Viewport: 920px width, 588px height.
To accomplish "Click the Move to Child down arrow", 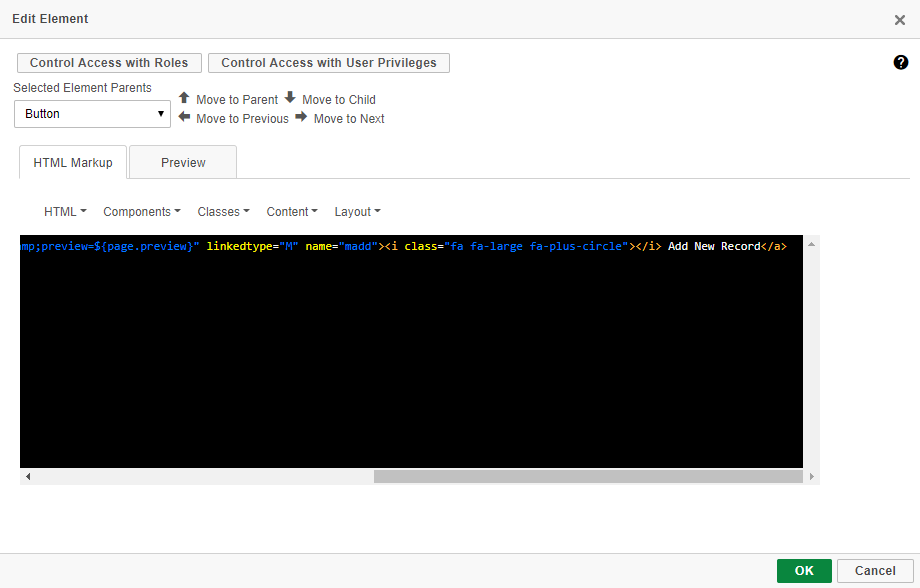I will 290,98.
